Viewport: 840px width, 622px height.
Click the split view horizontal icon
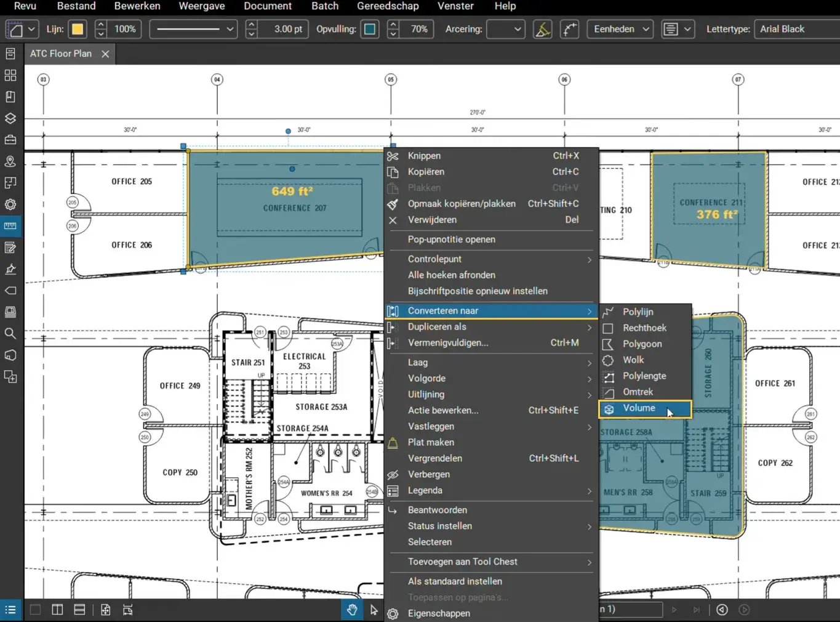[79, 610]
